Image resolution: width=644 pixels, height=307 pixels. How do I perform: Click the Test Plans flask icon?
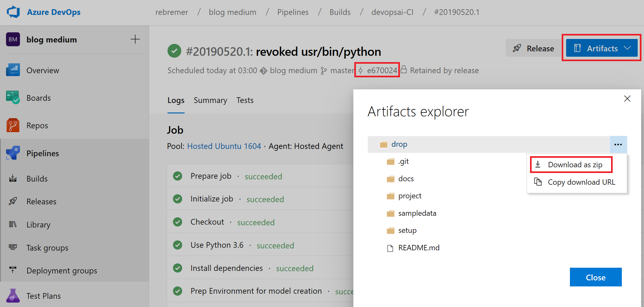[x=13, y=296]
